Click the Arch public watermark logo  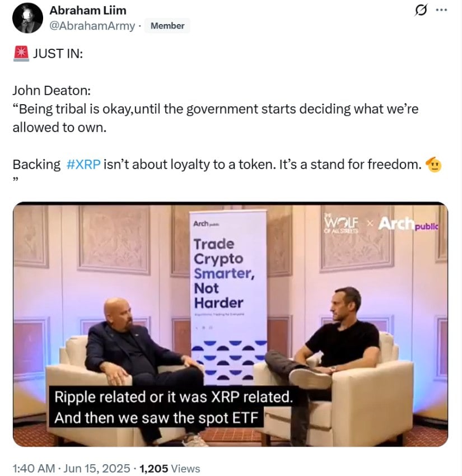click(x=408, y=225)
